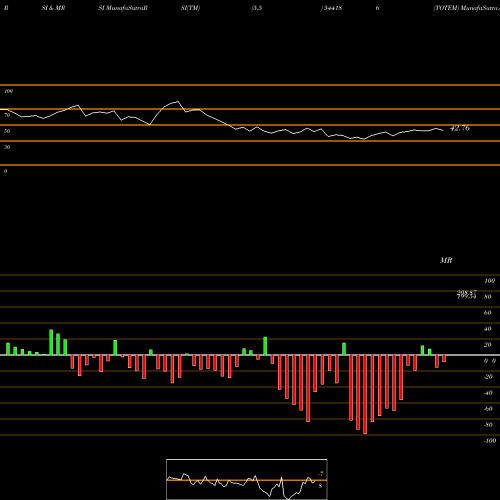The image size is (500, 500).
Task: Click the RSI 30 level label
Action: pos(7,147)
